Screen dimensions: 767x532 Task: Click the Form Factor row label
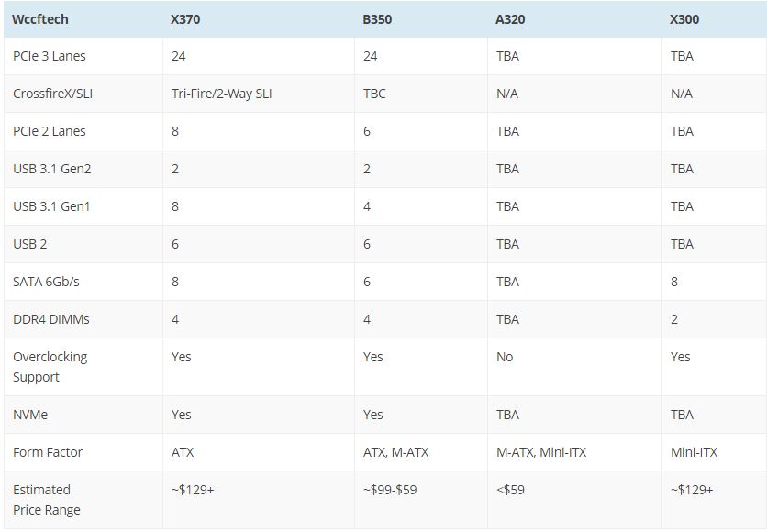(48, 452)
